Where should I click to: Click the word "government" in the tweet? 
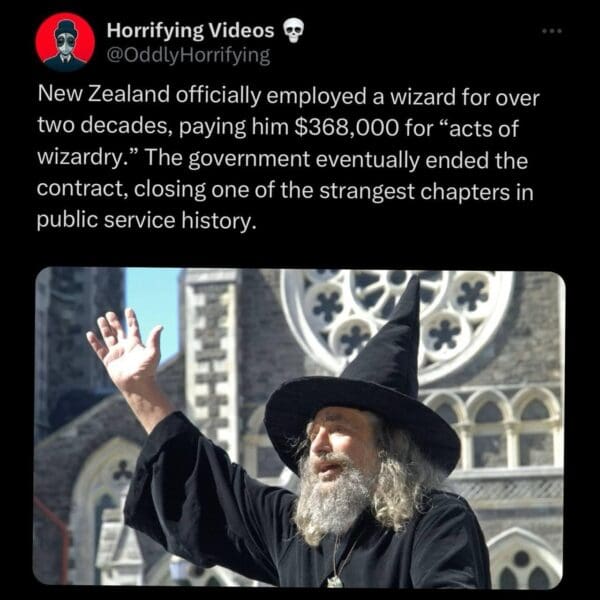pos(249,160)
